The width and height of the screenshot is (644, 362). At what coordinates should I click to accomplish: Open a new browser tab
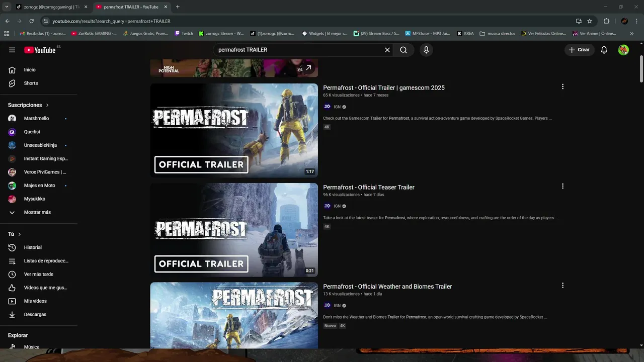178,7
